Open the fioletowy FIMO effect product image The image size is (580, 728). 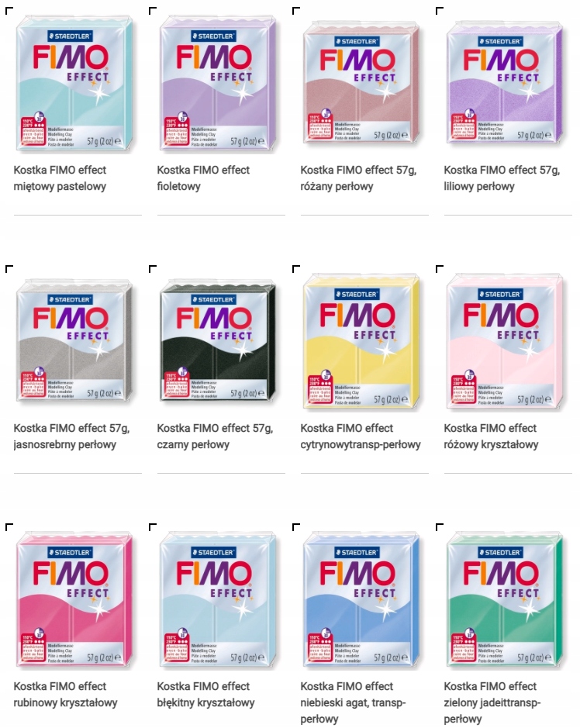pos(218,82)
